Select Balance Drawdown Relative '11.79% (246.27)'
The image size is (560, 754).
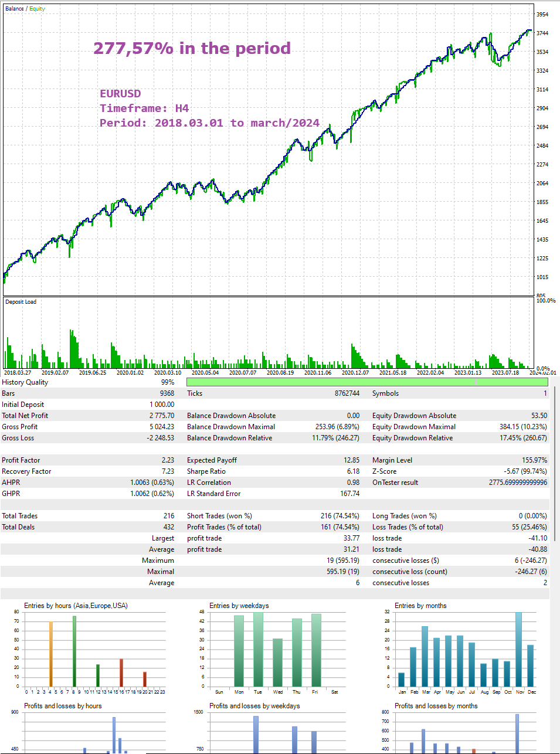(x=336, y=438)
